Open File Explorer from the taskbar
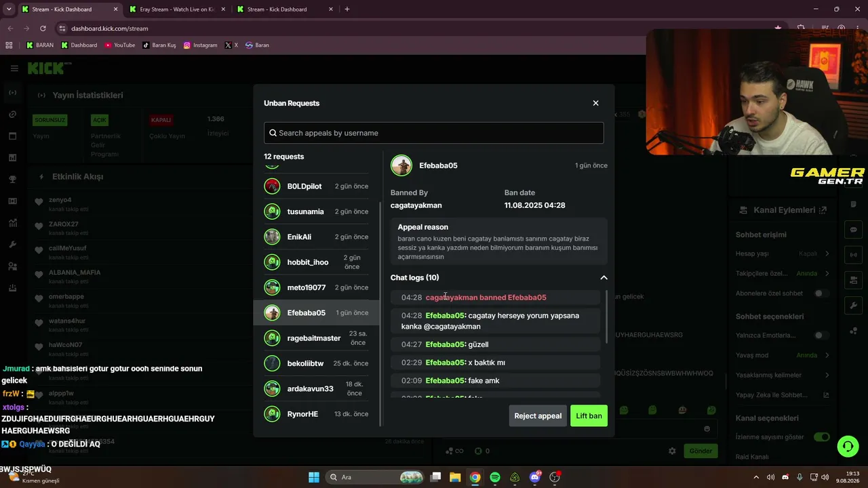This screenshot has width=868, height=488. click(455, 477)
